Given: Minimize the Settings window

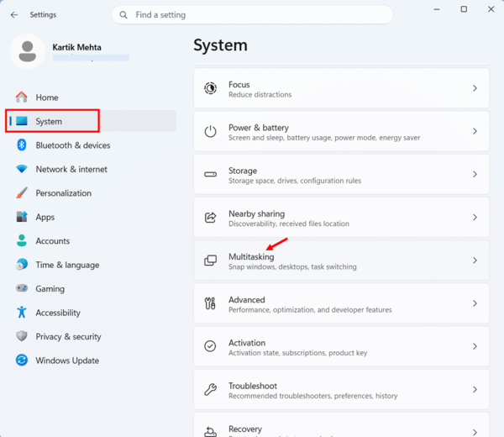Looking at the screenshot, I should tap(437, 9).
